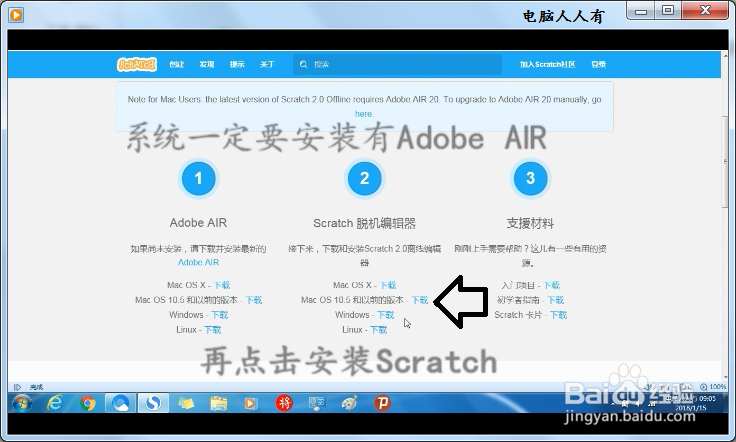Open the monitor settings taskbar icon

pyautogui.click(x=317, y=403)
